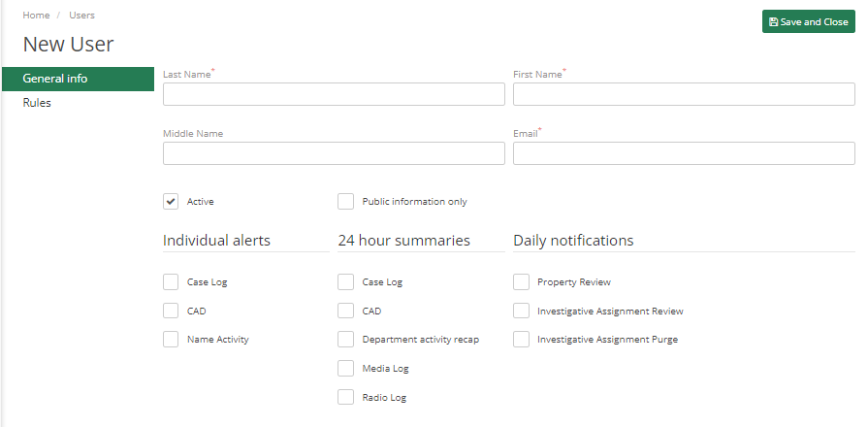Check Case Log under 24 hour summaries
The image size is (868, 427).
click(345, 281)
